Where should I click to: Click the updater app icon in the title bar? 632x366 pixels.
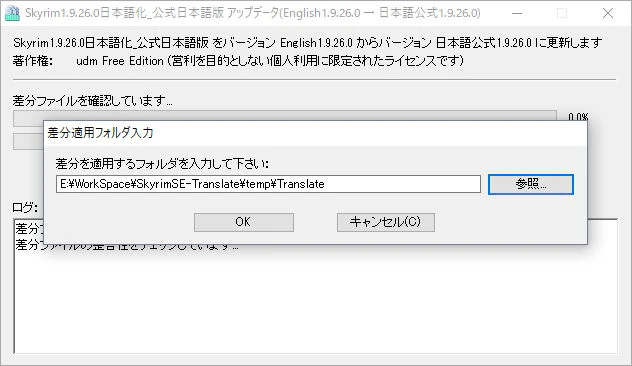12,13
